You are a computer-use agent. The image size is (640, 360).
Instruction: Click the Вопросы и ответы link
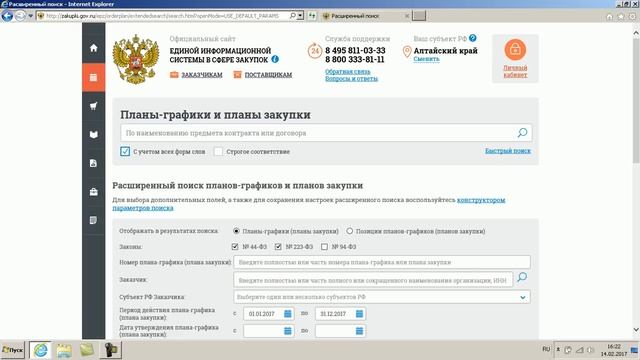[351, 78]
